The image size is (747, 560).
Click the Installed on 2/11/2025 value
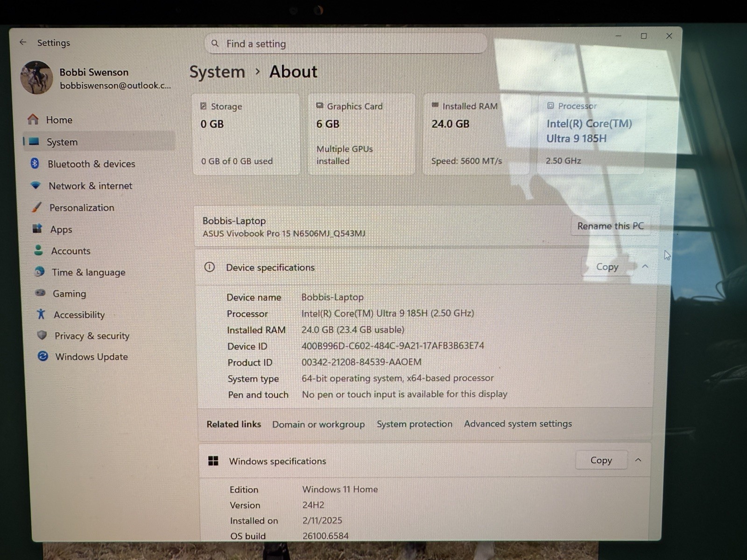pyautogui.click(x=322, y=520)
